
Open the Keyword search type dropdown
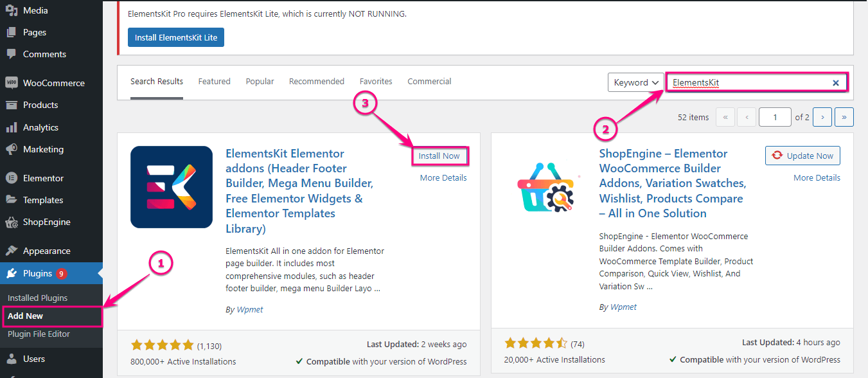click(x=636, y=82)
